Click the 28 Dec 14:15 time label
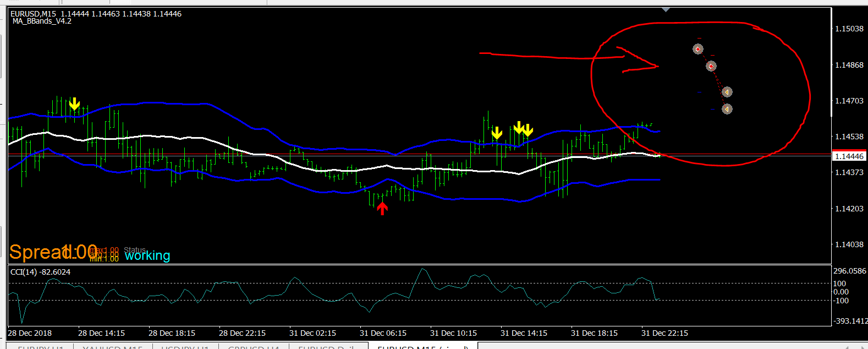The width and height of the screenshot is (868, 349). click(x=101, y=333)
